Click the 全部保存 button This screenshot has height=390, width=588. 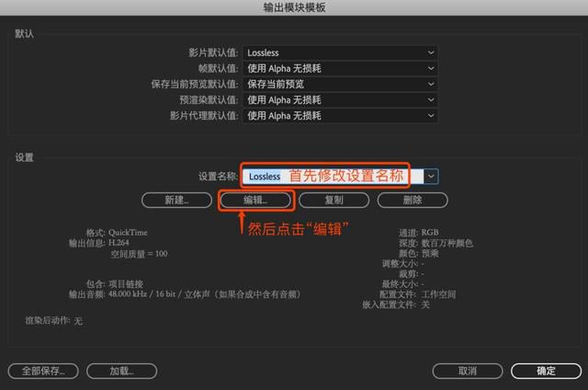pos(43,372)
